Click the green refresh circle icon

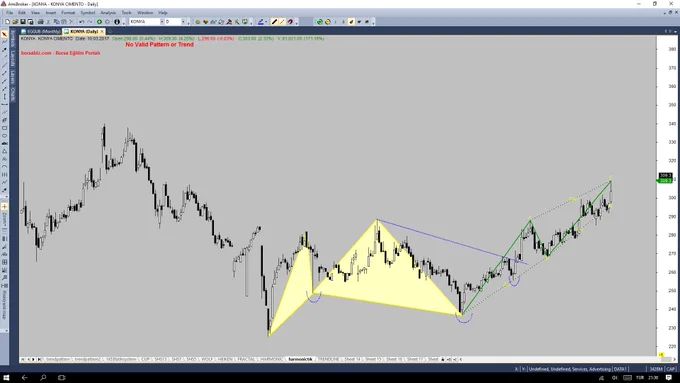320,22
